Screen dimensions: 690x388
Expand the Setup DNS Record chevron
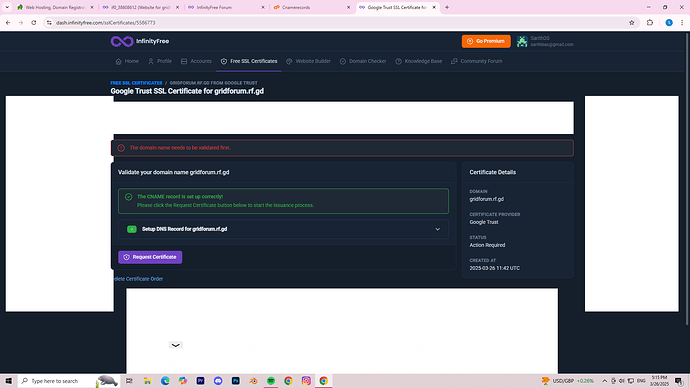pos(437,229)
